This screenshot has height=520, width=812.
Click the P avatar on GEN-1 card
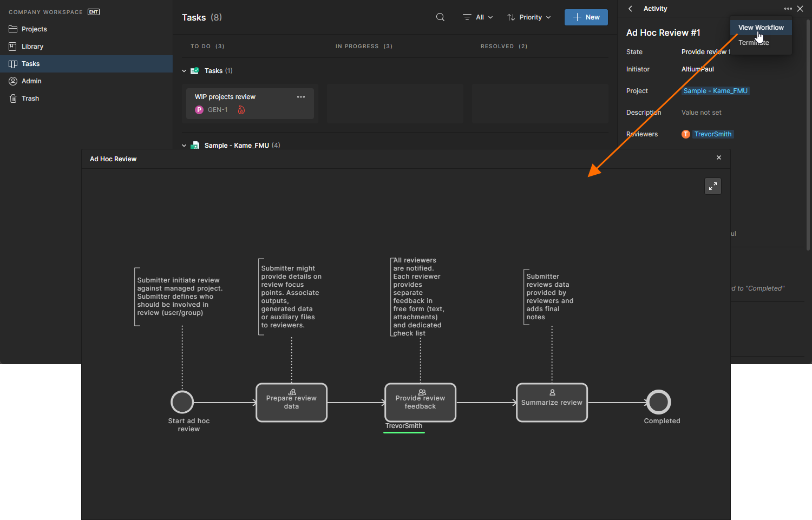click(x=199, y=110)
